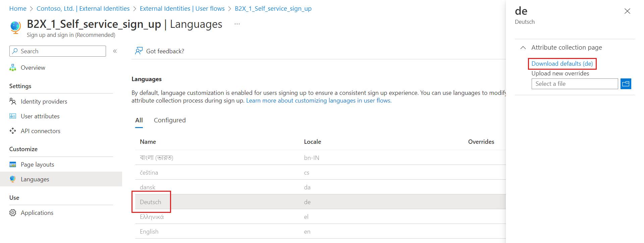The height and width of the screenshot is (243, 644).
Task: Click the de locale cell
Action: point(307,202)
